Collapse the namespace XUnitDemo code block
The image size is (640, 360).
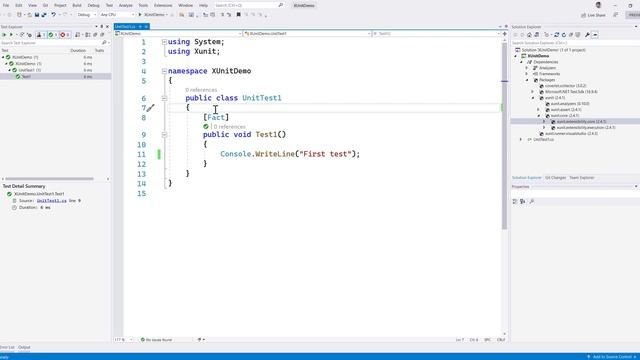pyautogui.click(x=164, y=71)
